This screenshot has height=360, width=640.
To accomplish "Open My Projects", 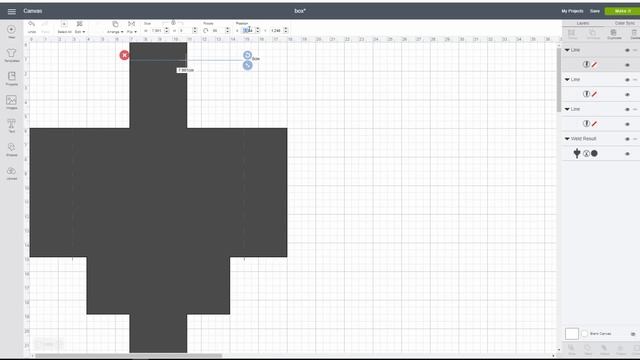I will pyautogui.click(x=572, y=11).
